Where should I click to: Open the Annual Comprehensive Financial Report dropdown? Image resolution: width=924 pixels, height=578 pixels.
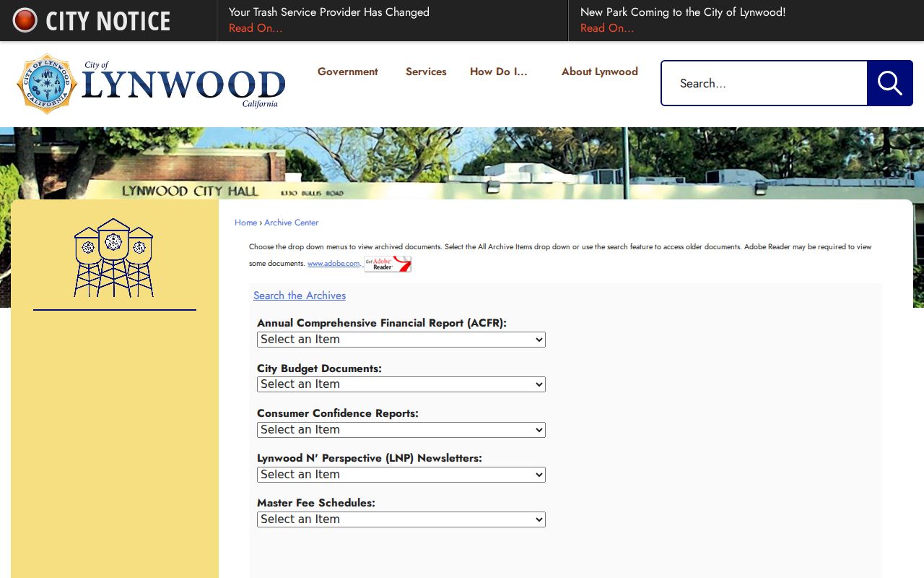pos(401,340)
